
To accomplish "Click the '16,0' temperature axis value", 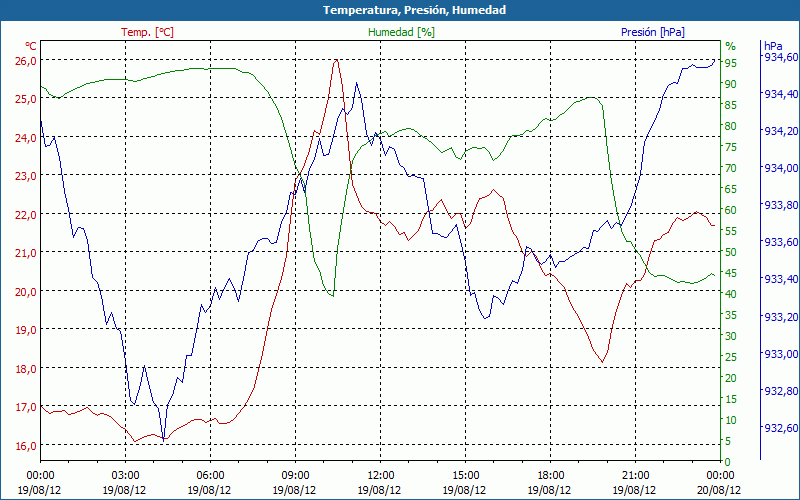I will pyautogui.click(x=26, y=446).
